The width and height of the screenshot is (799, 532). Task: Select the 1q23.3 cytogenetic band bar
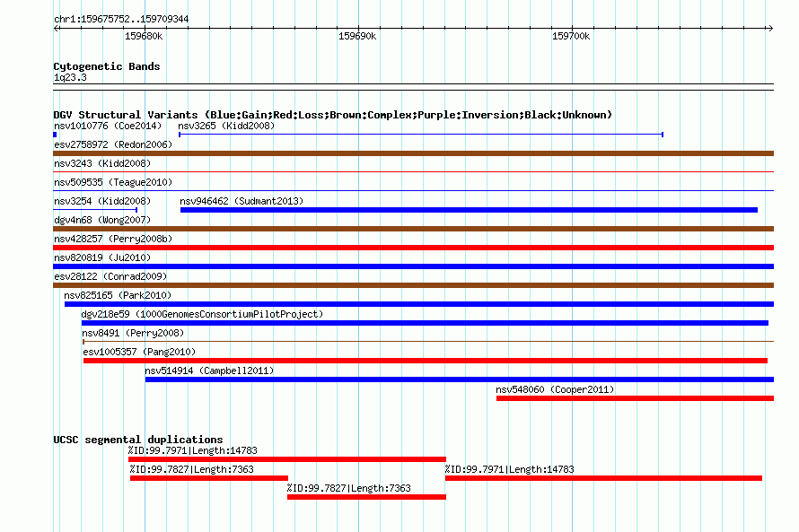tap(413, 87)
